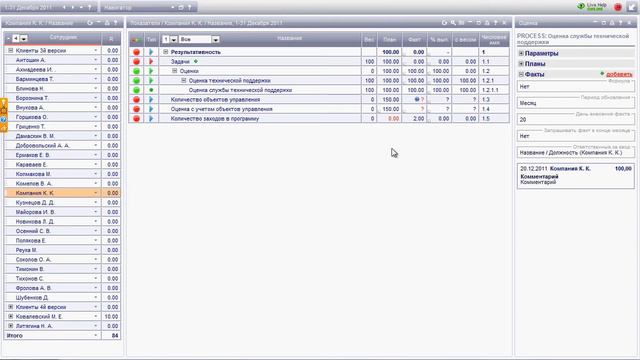Viewport: 640px width, 360px height.
Task: Click the green plus icon beside добавить
Action: click(602, 74)
